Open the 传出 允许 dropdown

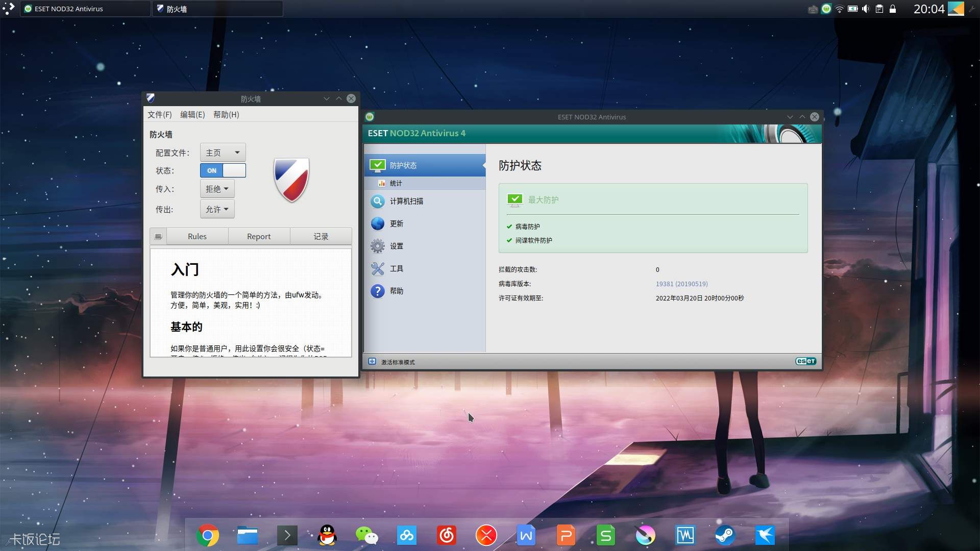tap(217, 209)
